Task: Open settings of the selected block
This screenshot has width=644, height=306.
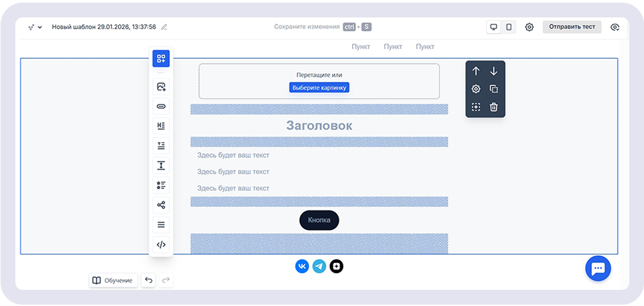Action: tap(476, 89)
